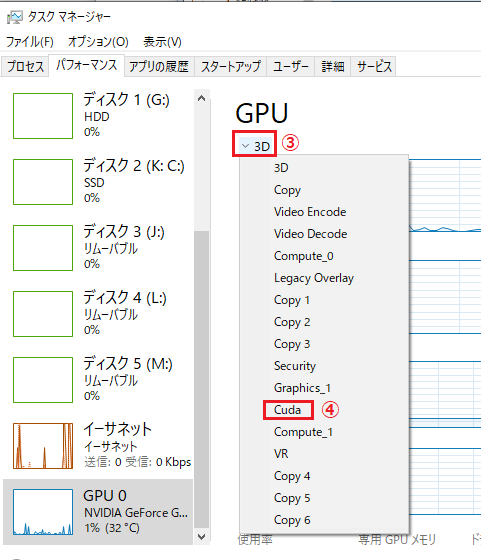
Task: Choose Compute_0 from the engine list
Action: 304,256
